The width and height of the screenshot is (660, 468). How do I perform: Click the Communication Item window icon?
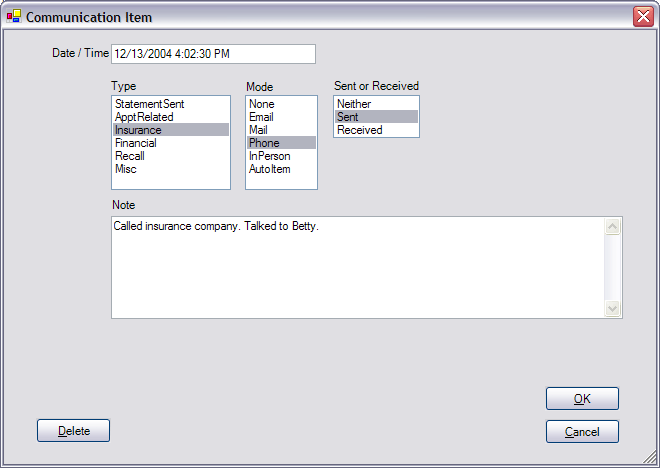(x=13, y=16)
